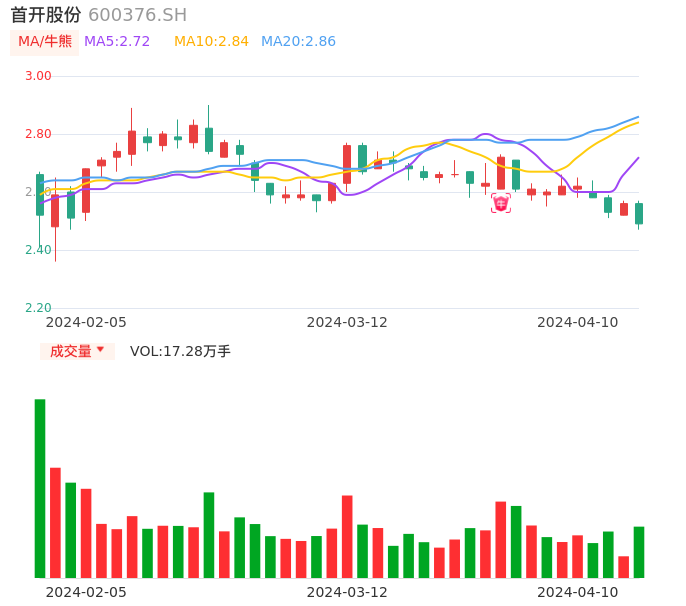
Task: Click the 成交量 volume label
Action: click(70, 351)
